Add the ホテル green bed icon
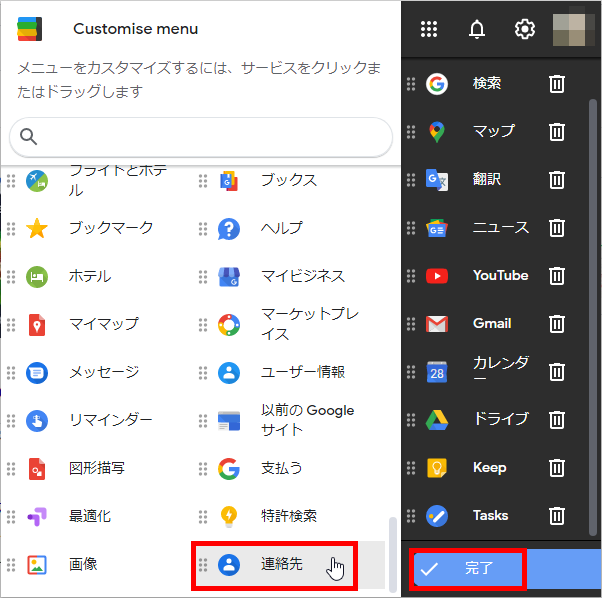Viewport: 602px width, 598px height. (x=37, y=277)
